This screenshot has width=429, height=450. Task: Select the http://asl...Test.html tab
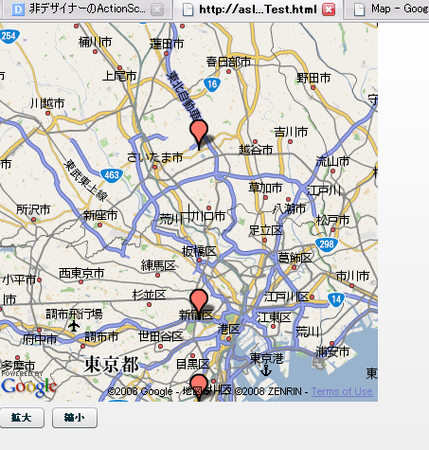click(258, 10)
